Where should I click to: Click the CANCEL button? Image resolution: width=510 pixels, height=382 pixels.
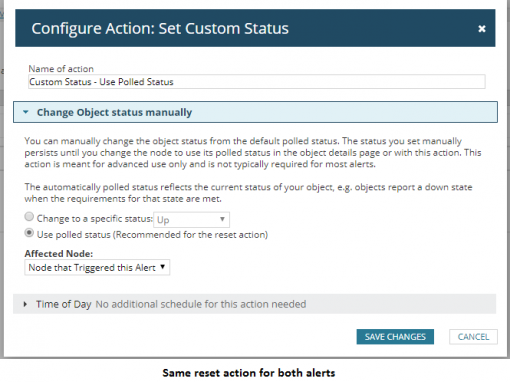(473, 337)
